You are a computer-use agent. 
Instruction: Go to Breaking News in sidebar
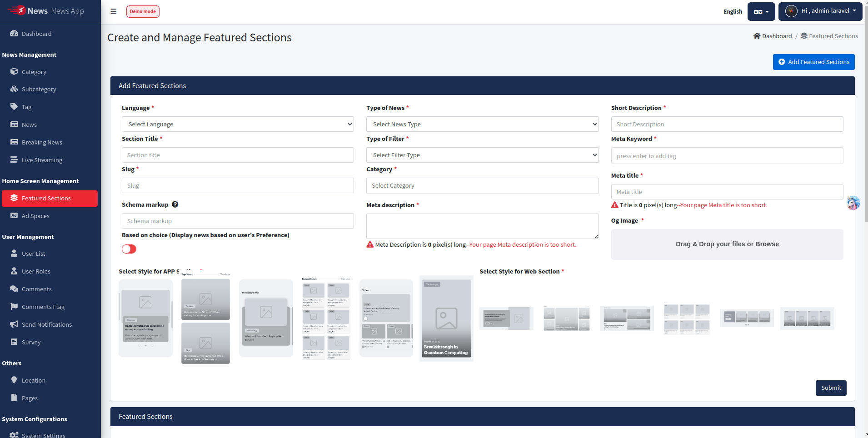pyautogui.click(x=42, y=142)
